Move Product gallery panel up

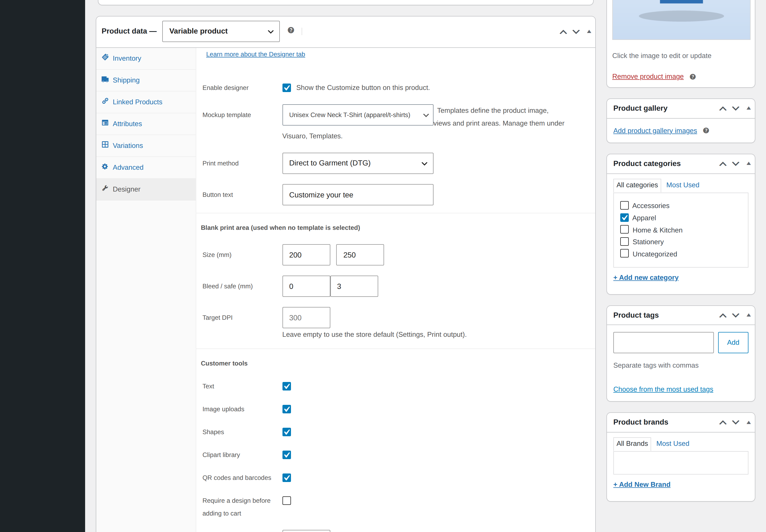(x=723, y=109)
